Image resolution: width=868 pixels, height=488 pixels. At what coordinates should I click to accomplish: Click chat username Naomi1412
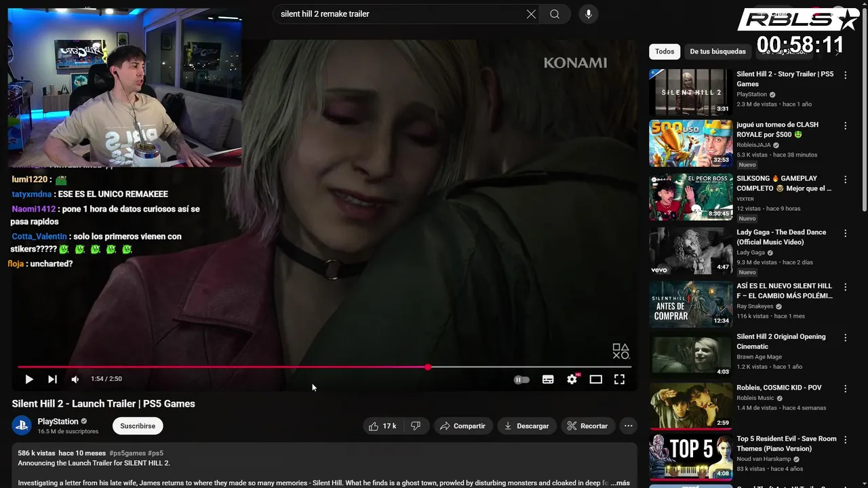33,209
